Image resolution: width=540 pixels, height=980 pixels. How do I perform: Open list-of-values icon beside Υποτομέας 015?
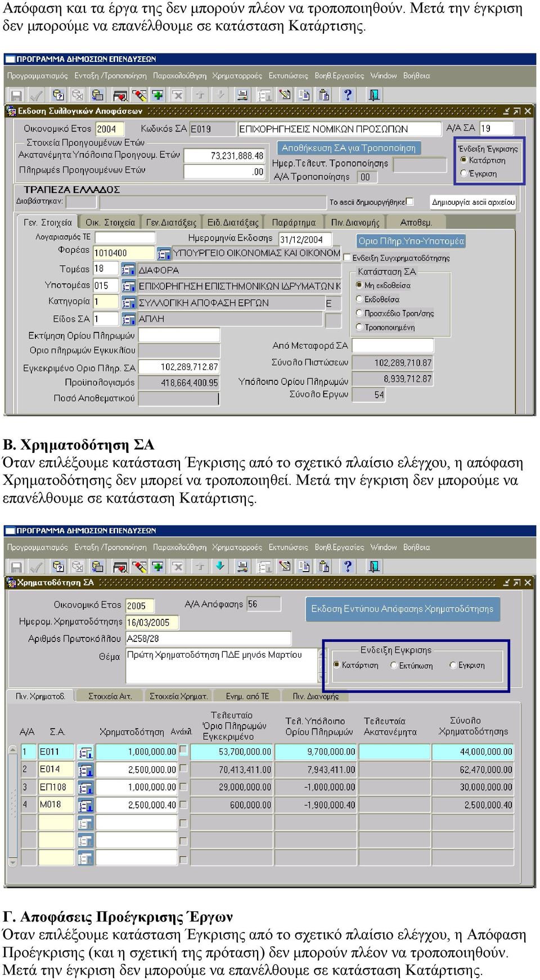tap(129, 286)
